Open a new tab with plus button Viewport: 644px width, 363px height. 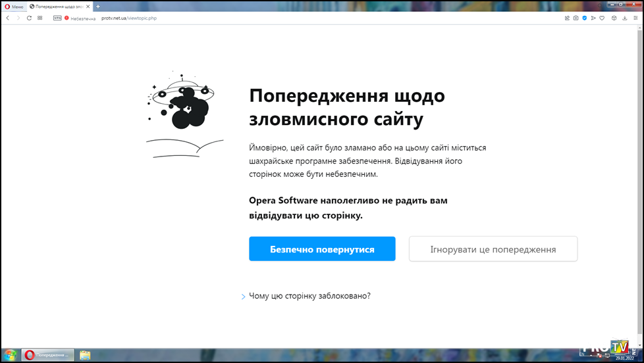pyautogui.click(x=98, y=7)
